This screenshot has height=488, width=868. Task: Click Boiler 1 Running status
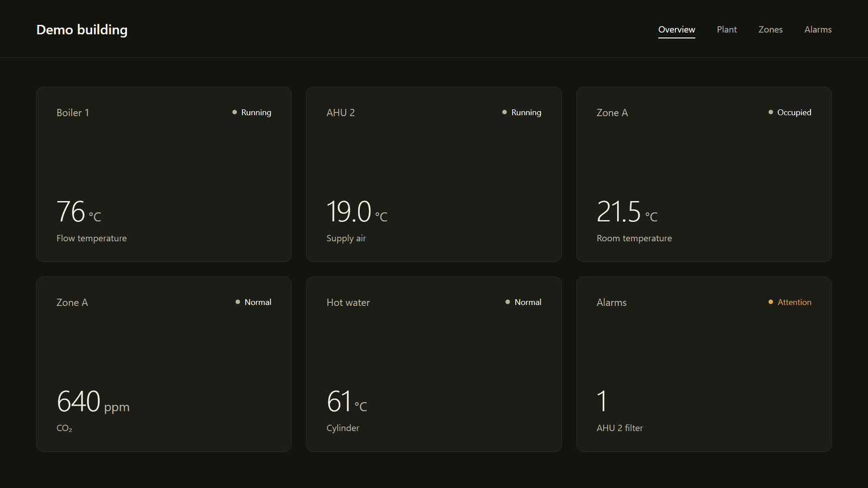click(x=252, y=112)
